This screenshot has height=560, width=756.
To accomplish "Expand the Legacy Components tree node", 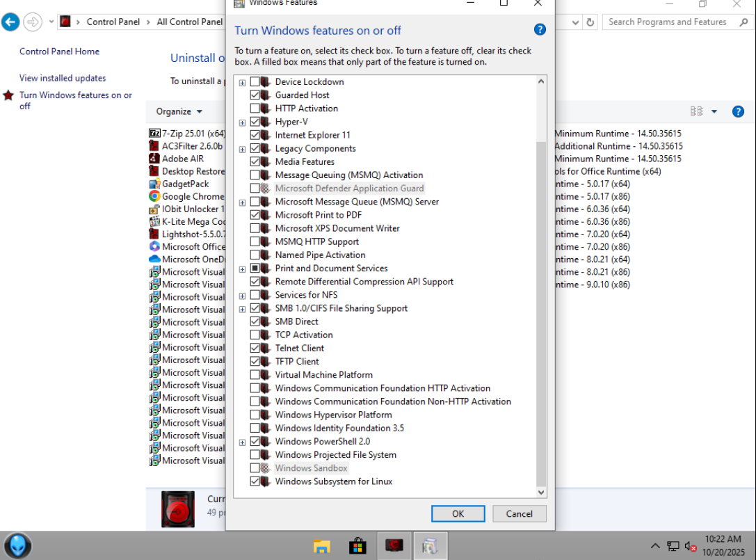I will tap(242, 149).
